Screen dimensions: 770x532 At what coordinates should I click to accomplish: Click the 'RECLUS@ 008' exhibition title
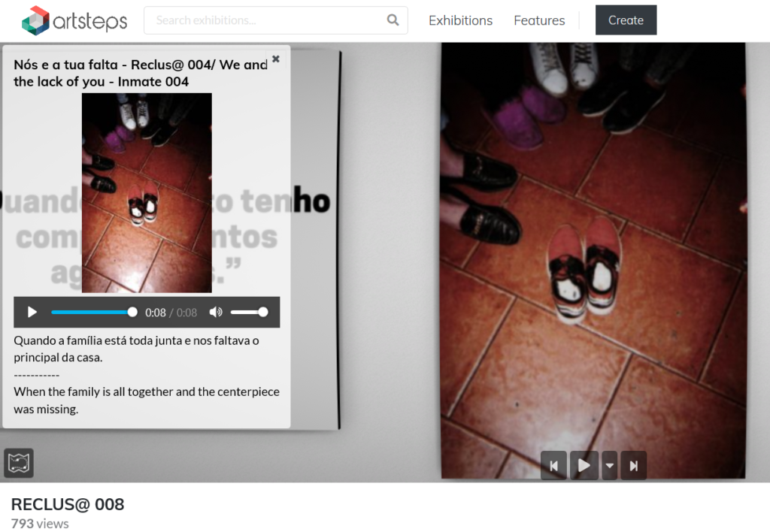pyautogui.click(x=68, y=504)
